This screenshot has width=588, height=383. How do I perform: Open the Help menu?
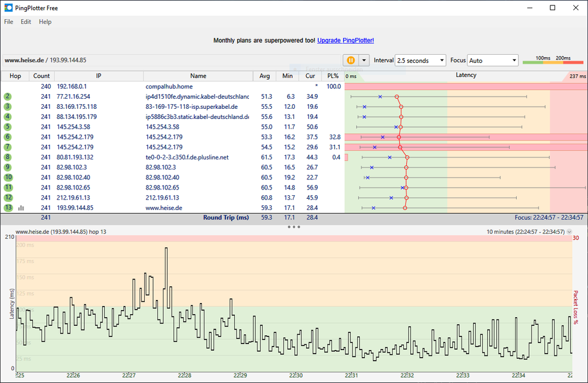tap(45, 22)
